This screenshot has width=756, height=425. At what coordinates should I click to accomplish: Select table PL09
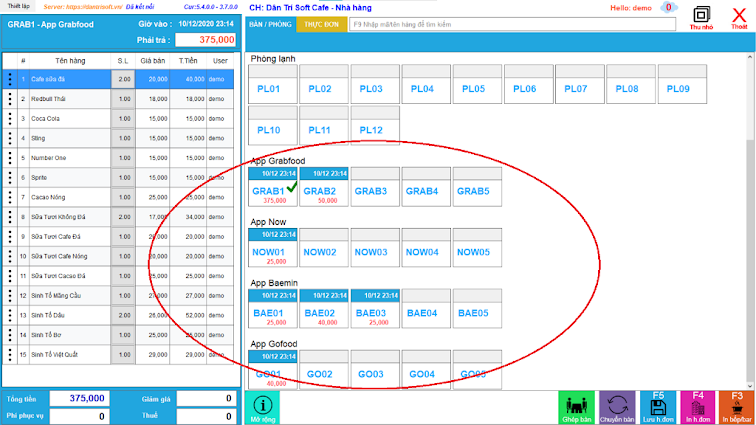click(682, 84)
